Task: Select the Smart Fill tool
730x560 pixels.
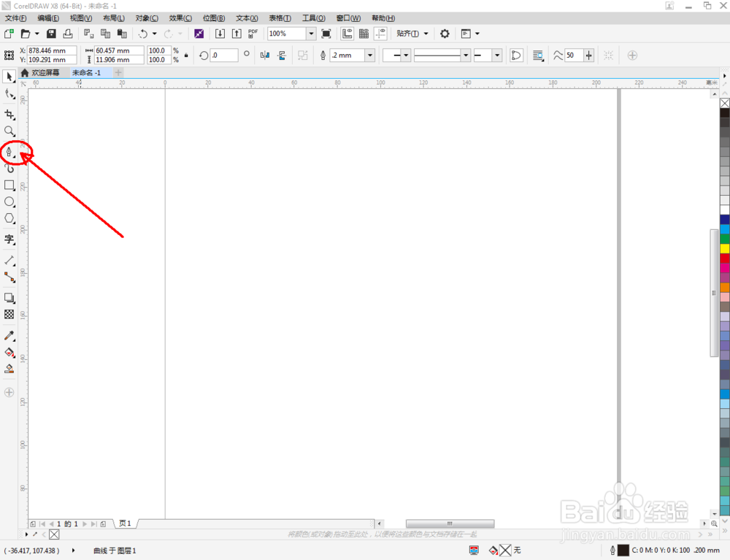Action: click(9, 369)
